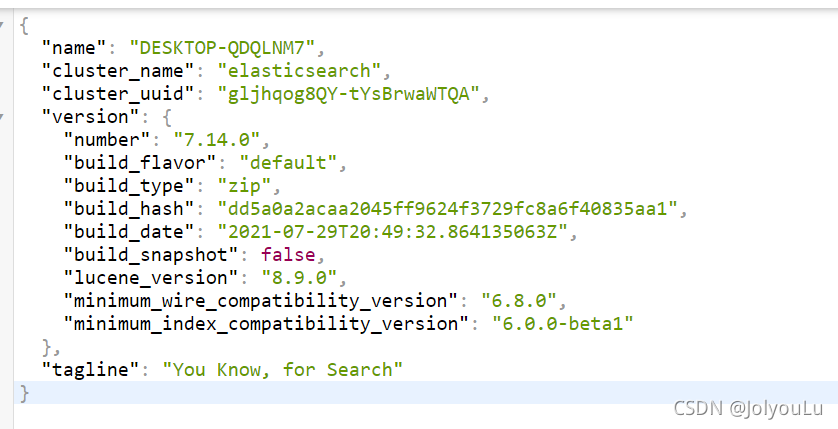
Task: Click the "build_snapshot" key
Action: click(152, 255)
